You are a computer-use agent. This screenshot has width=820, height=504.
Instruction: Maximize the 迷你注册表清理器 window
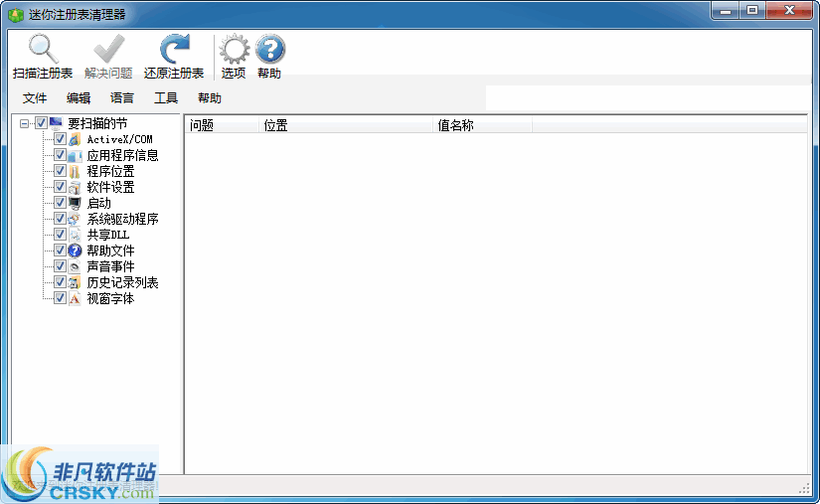(752, 11)
